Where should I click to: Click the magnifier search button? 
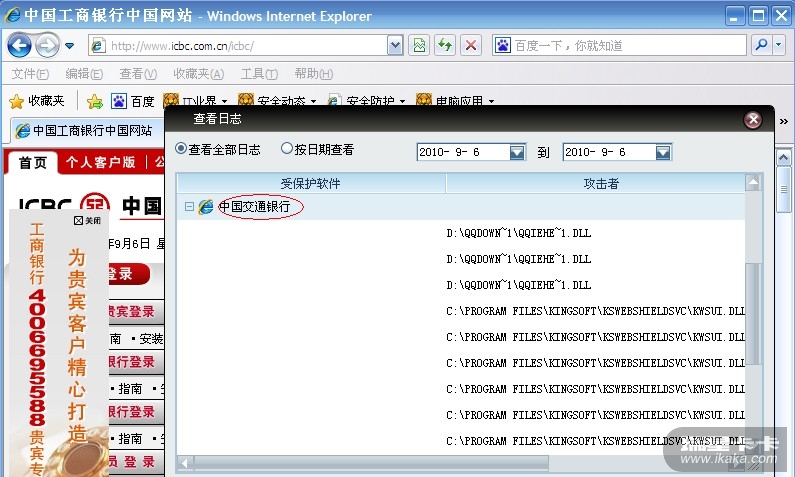[761, 46]
